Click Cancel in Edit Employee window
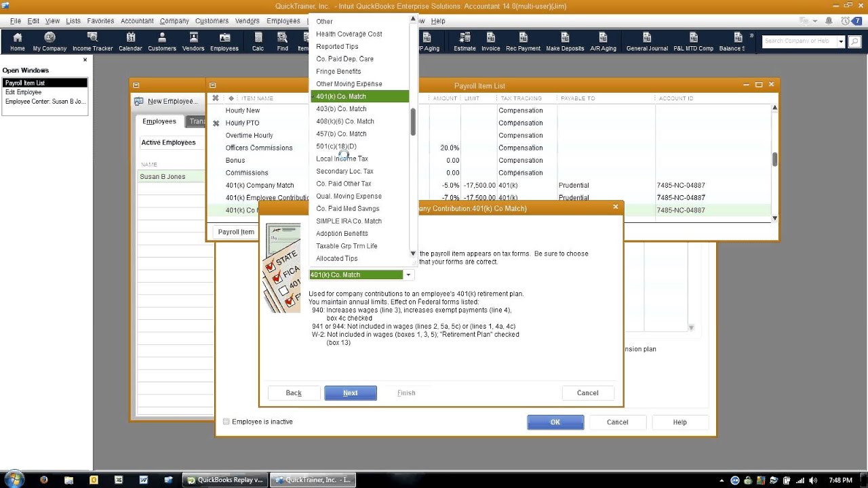Image resolution: width=868 pixels, height=488 pixels. pos(618,422)
